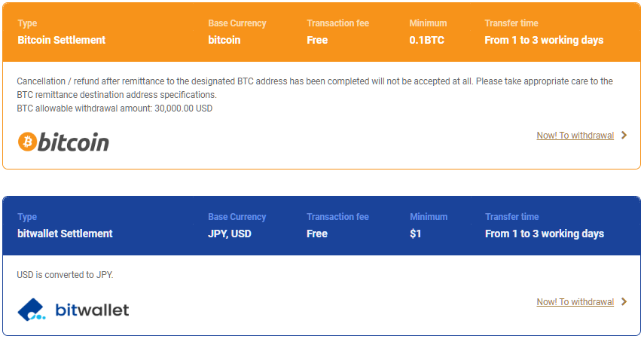The image size is (644, 339).
Task: Click the bitwallet wordmark text logo
Action: (x=92, y=310)
